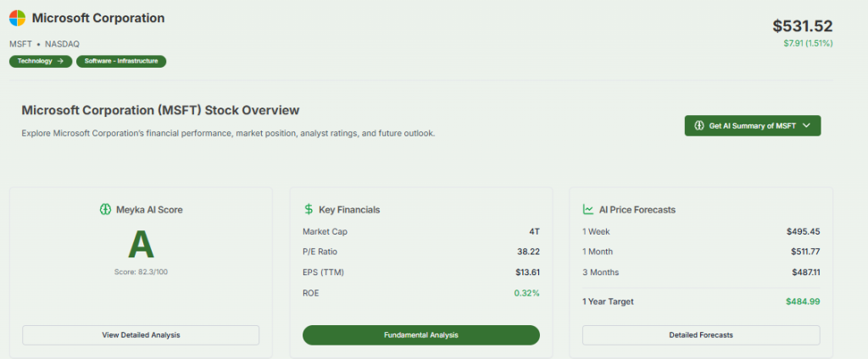Click the Meyka AI Score title

tap(149, 210)
